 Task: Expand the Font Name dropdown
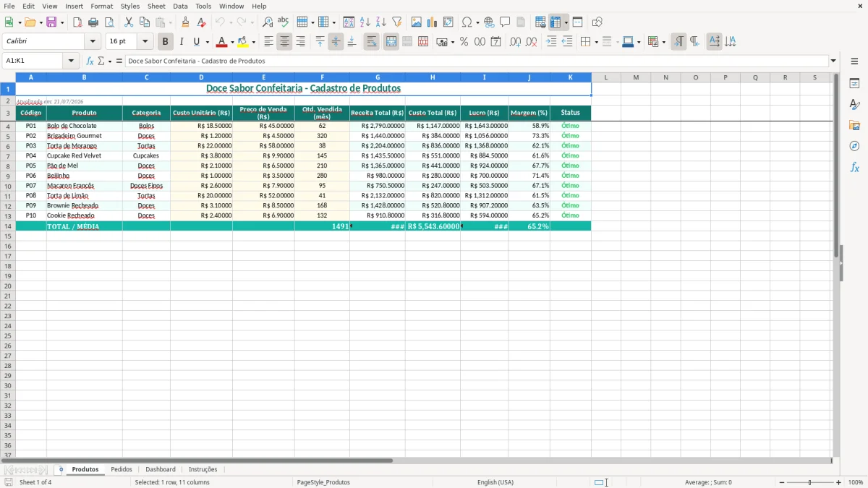tap(93, 41)
